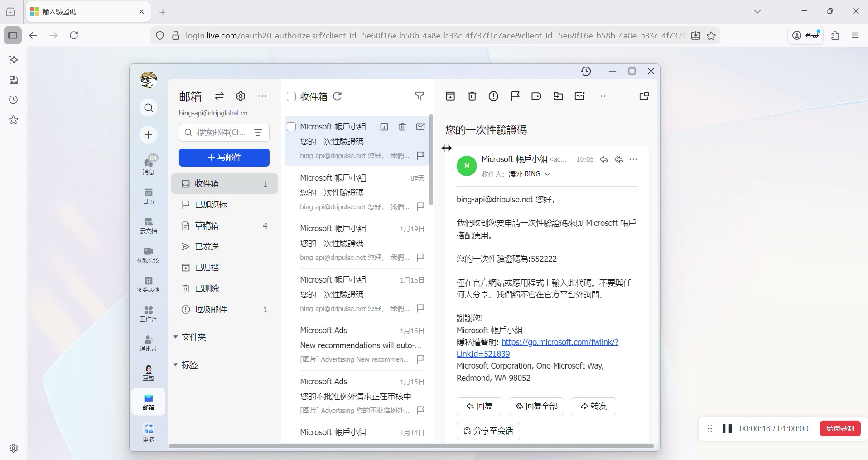Delete the first mail from its row icon
868x460 pixels.
[x=402, y=127]
